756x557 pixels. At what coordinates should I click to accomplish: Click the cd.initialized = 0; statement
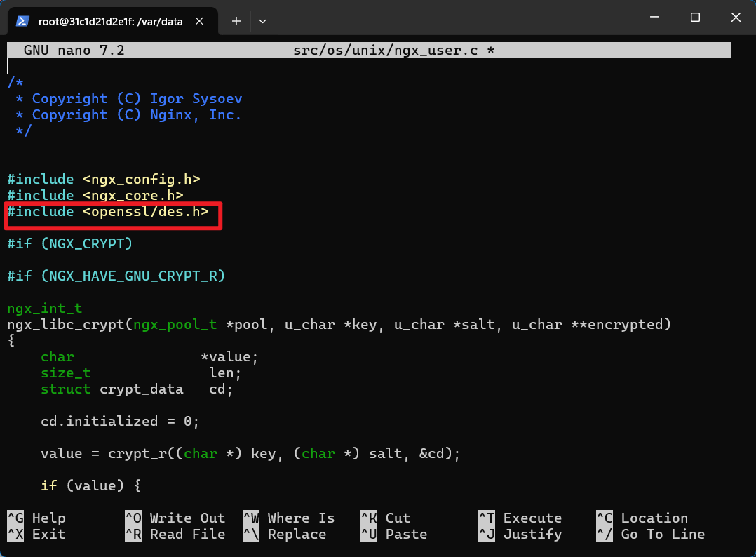pos(120,422)
